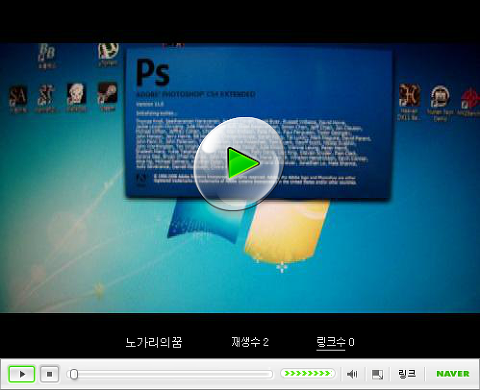Click the large green play overlay button
The image size is (480, 390).
(239, 163)
